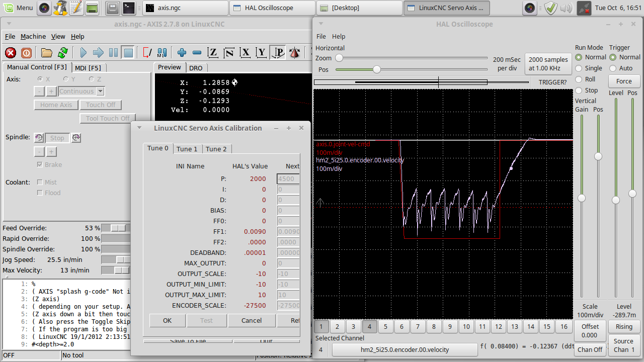This screenshot has width=644, height=362.
Task: Set Run Mode to Roll
Action: 579,79
